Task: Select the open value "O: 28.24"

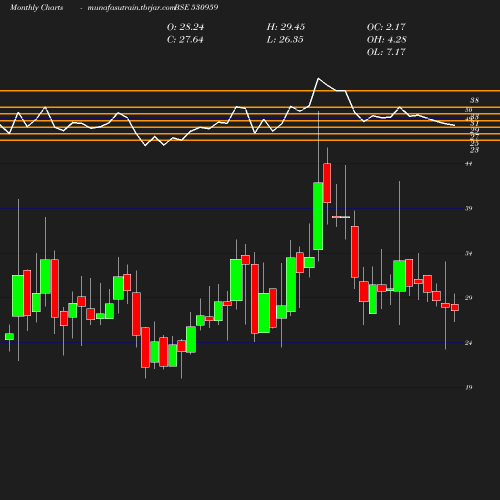Action: coord(185,27)
